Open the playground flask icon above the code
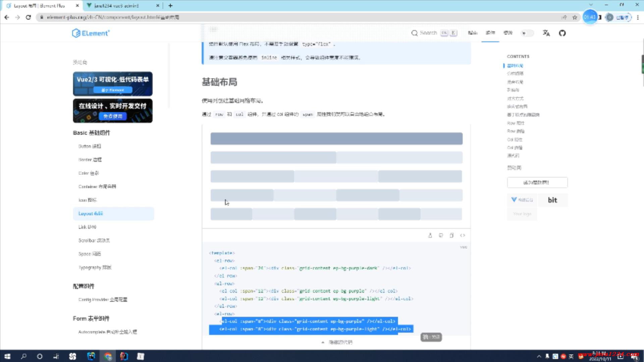644x362 pixels. (430, 235)
